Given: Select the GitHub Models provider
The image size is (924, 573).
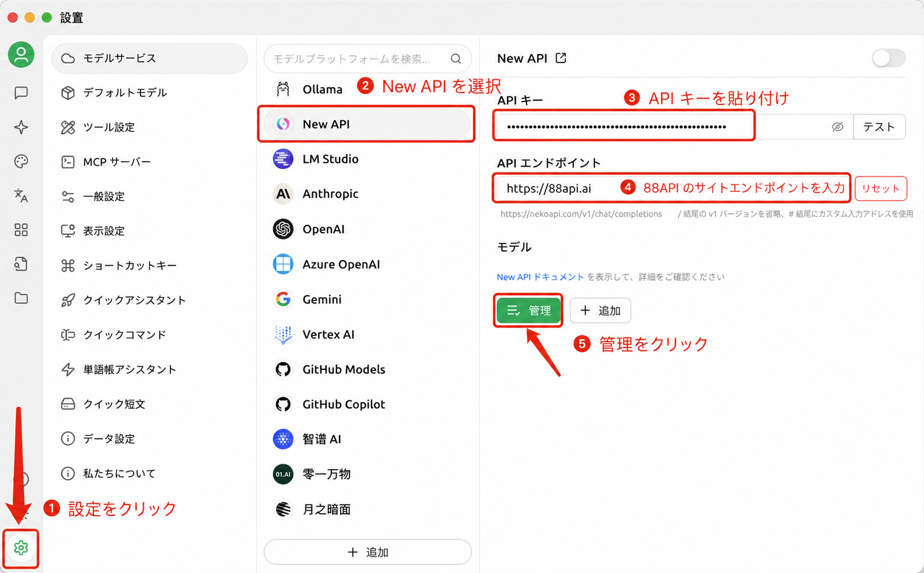Looking at the screenshot, I should coord(367,369).
